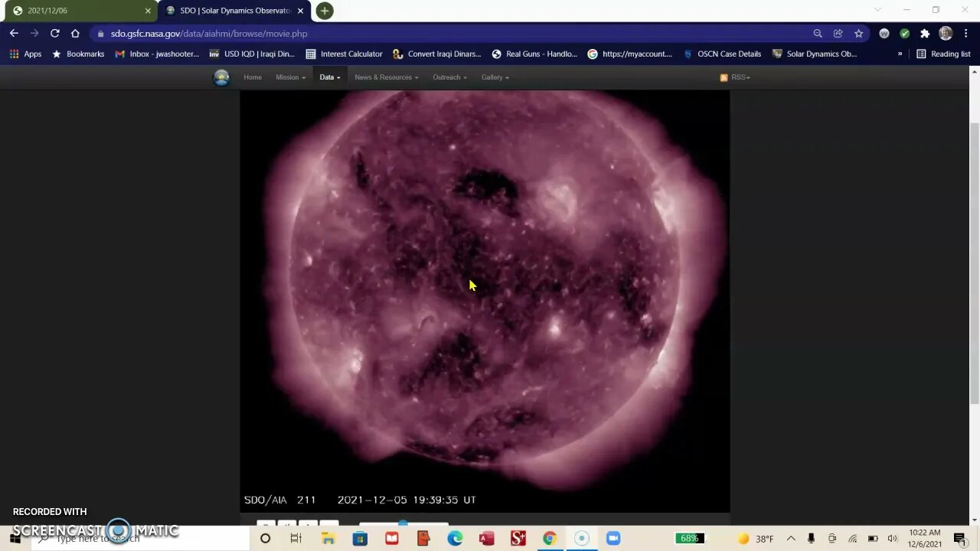Screen dimensions: 980x551
Task: Open Google Chrome from the taskbar
Action: [x=550, y=539]
